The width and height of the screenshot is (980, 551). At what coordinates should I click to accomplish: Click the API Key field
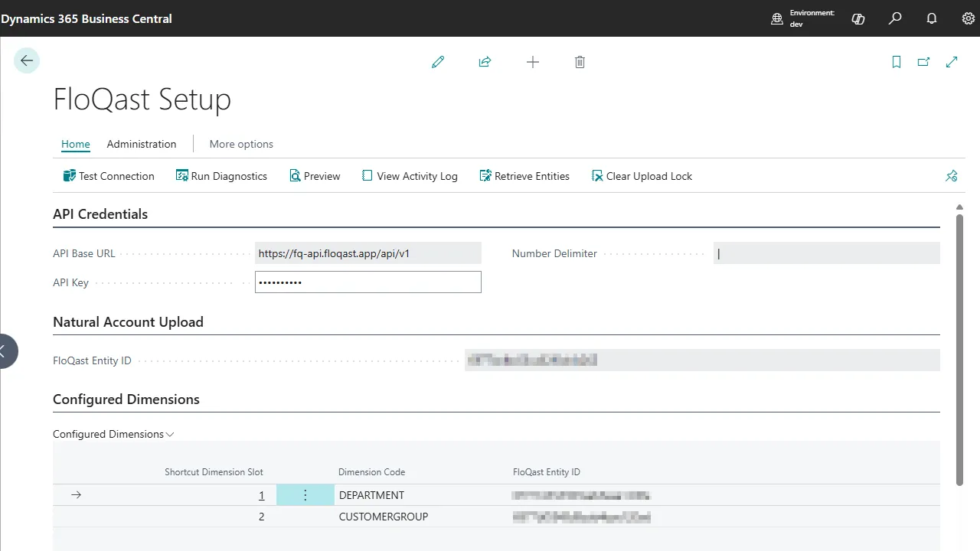coord(368,282)
